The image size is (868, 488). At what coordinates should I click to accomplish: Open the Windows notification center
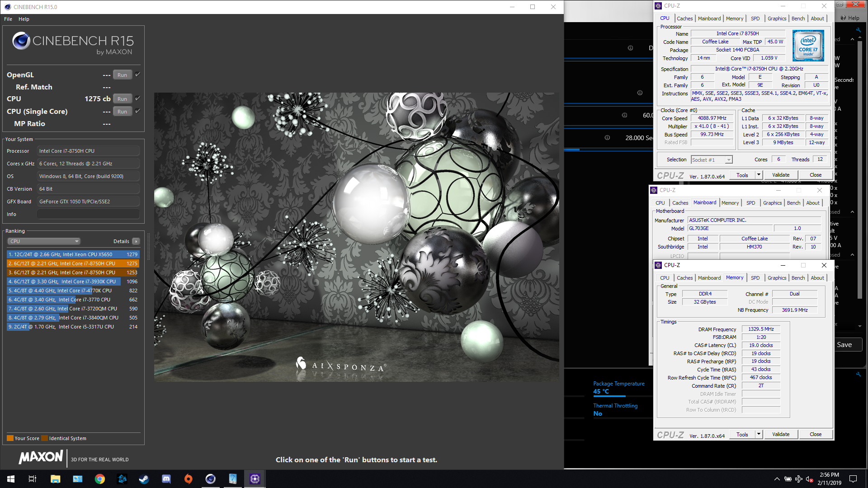pos(853,479)
